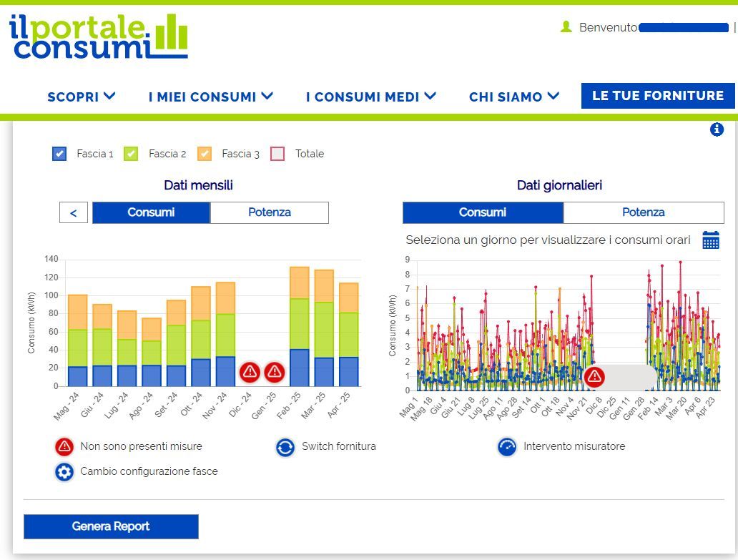Switch monthly data to Potenza tab
The image size is (738, 560).
[x=269, y=212]
